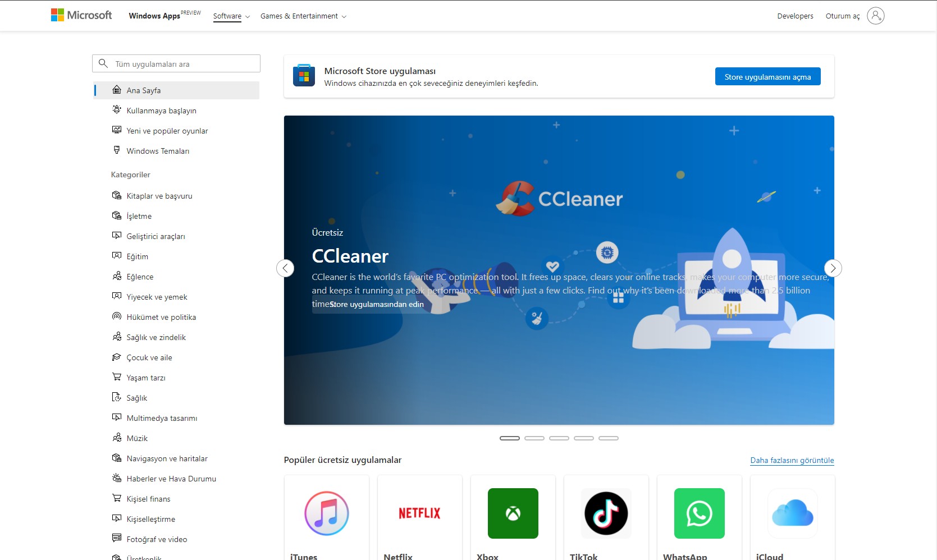The image size is (937, 560).
Task: Open the Fotoğraf ve video category
Action: 176,539
